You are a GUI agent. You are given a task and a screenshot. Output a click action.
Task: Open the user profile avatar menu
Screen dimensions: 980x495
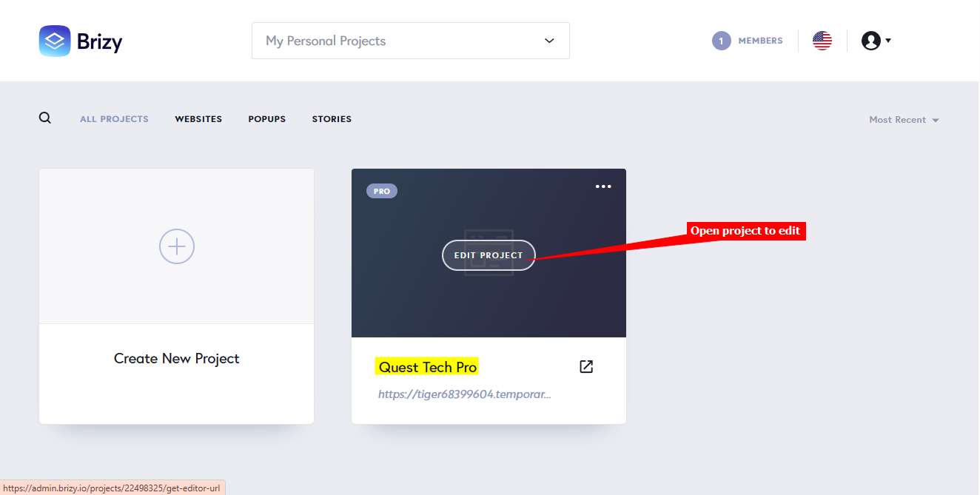coord(870,41)
